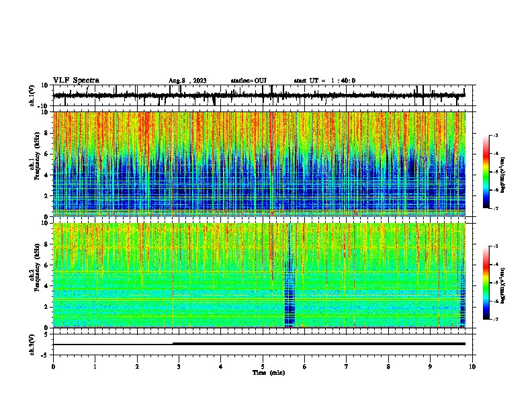The image size is (532, 411).
Task: Click the "2" kHz tick of ch.2 spectrogram
Action: coord(47,307)
